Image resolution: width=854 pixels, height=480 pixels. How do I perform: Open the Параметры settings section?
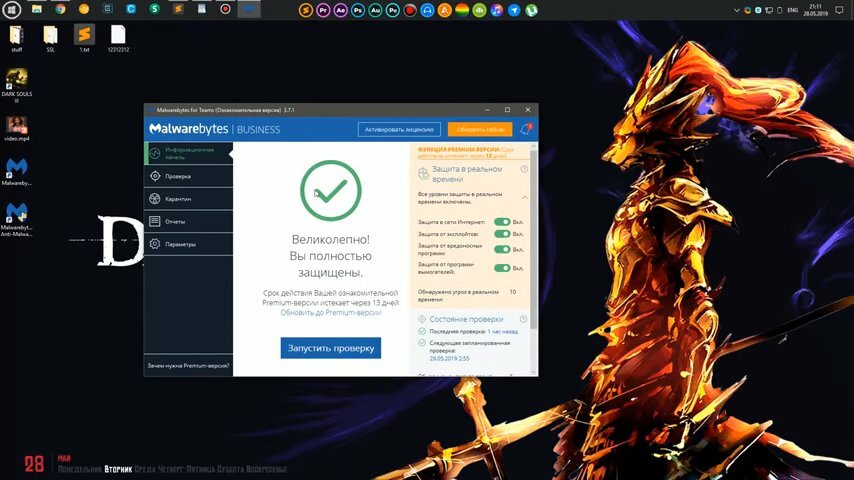188,244
